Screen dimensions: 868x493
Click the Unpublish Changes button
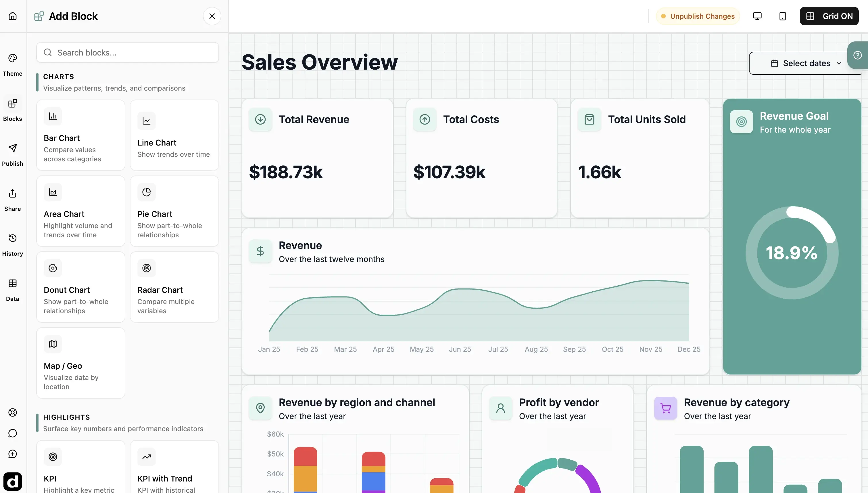coord(698,16)
